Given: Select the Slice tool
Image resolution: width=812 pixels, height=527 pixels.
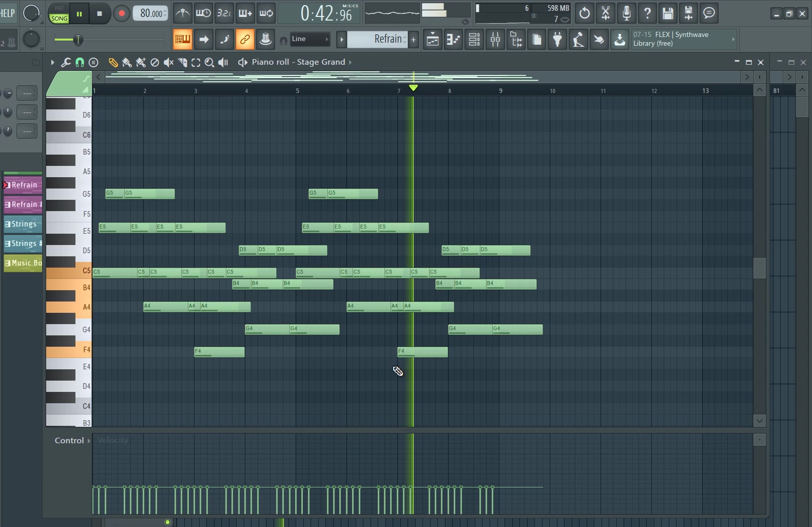Looking at the screenshot, I should click(182, 63).
